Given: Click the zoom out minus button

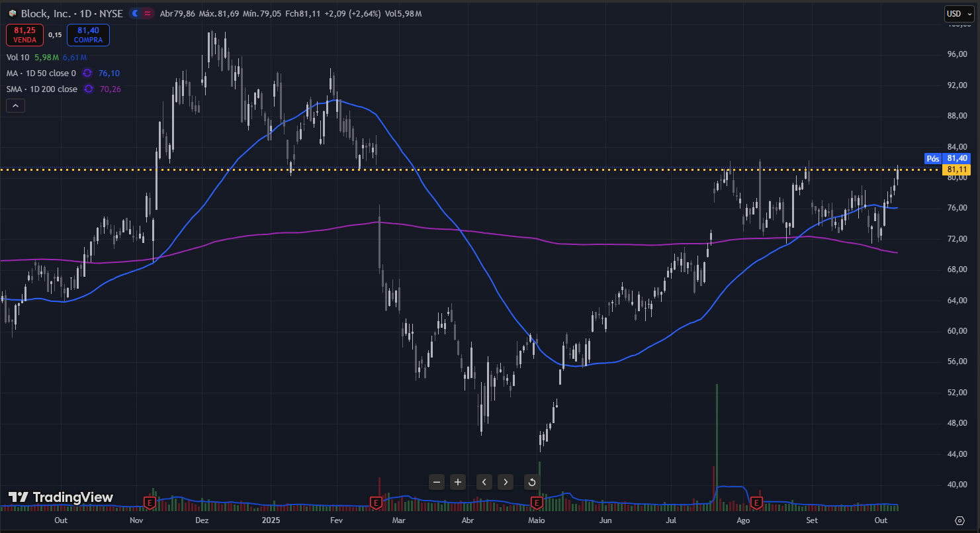Looking at the screenshot, I should click(436, 482).
